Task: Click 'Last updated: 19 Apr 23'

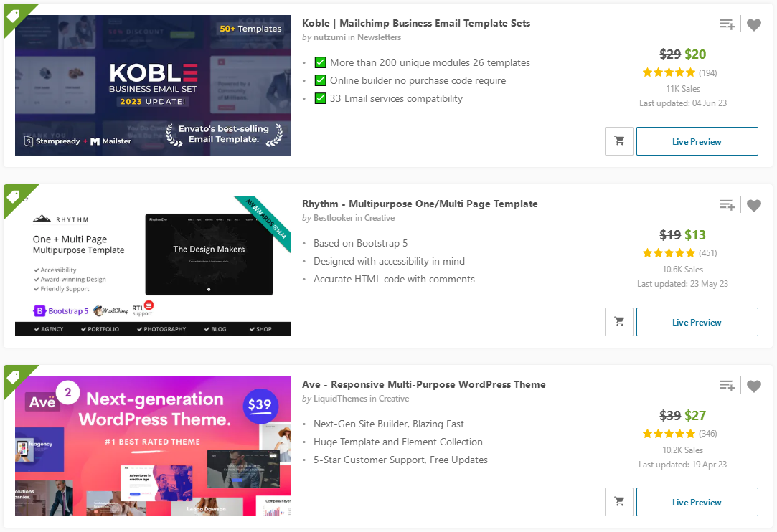Action: (683, 465)
